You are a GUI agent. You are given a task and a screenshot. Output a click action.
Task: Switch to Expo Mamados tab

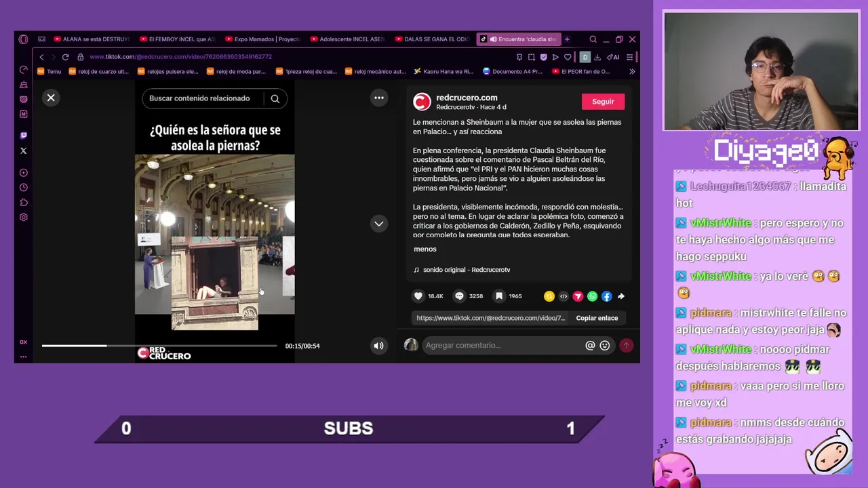click(262, 39)
